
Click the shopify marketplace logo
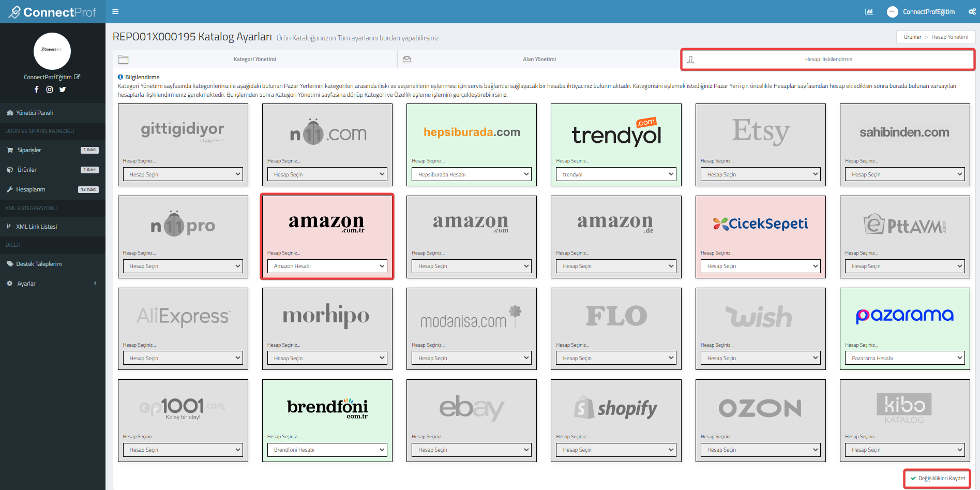615,408
